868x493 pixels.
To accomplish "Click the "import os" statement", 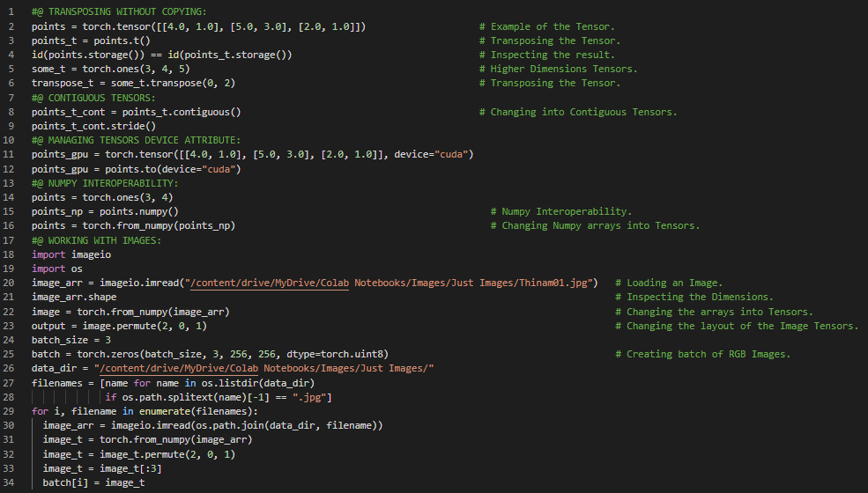I will [56, 269].
